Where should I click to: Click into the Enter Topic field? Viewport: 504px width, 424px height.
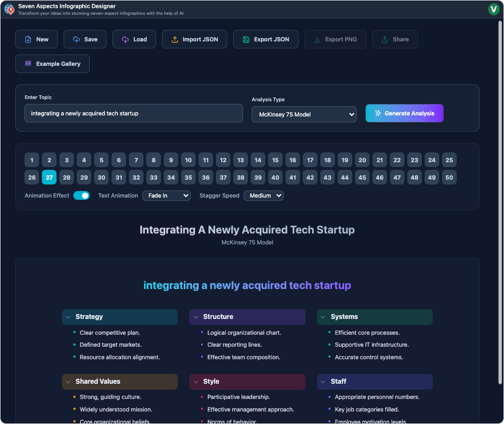coord(133,113)
